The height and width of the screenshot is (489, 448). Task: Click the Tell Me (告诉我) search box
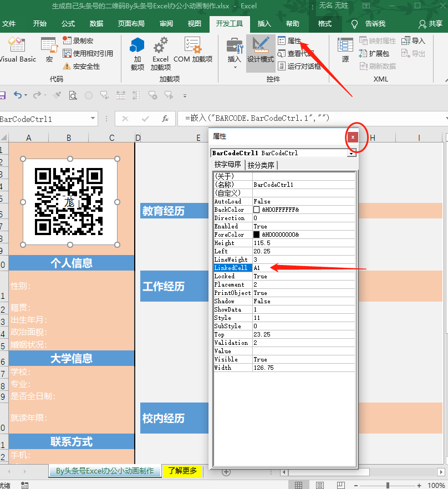(x=369, y=24)
